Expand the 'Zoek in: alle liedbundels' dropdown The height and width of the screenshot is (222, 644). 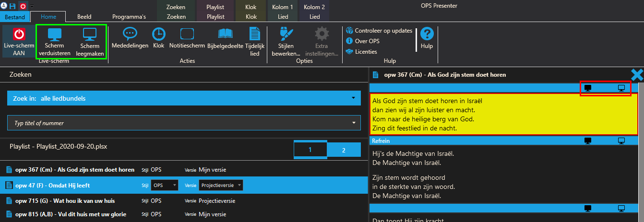click(184, 98)
